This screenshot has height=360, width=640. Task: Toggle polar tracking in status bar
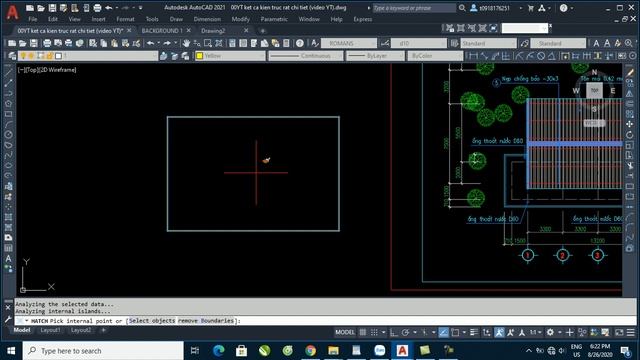tap(405, 332)
